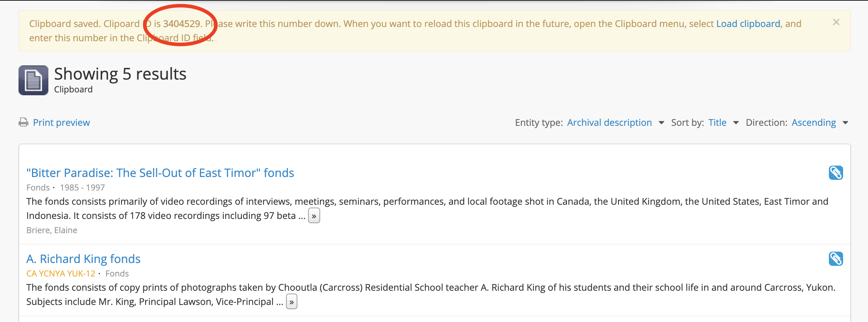
Task: Click reference code CA YCNYA YUK-12
Action: pyautogui.click(x=61, y=274)
